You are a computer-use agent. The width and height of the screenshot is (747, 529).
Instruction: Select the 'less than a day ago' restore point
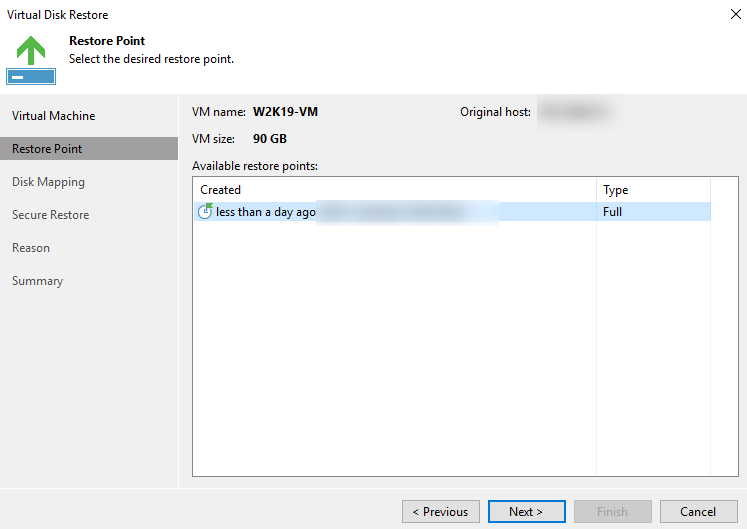point(266,212)
